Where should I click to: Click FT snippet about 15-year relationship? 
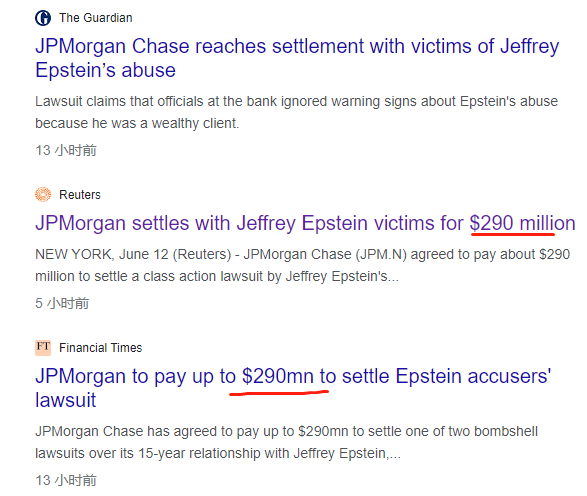tap(286, 442)
